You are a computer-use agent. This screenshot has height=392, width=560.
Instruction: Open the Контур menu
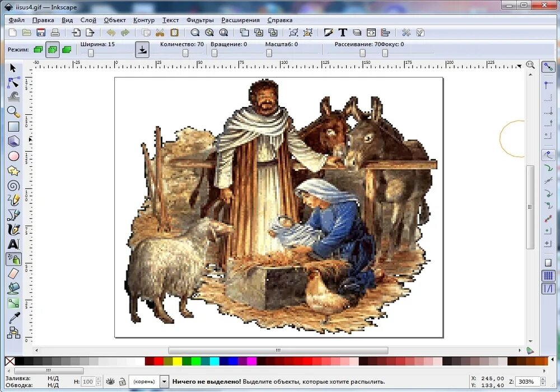(x=144, y=20)
